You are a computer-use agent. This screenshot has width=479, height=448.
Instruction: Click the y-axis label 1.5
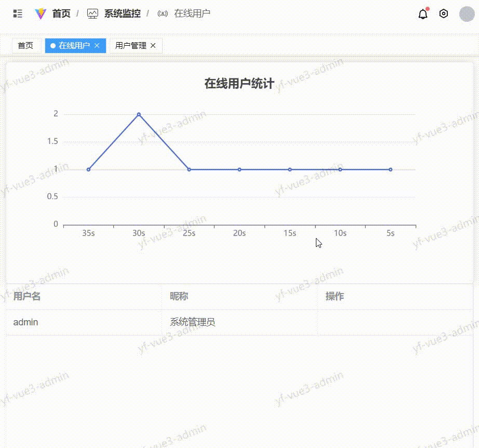pyautogui.click(x=52, y=141)
